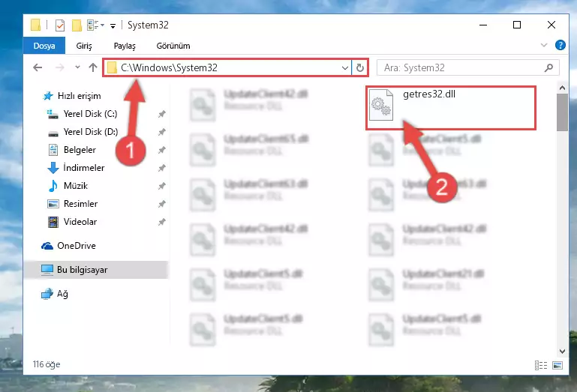Open the Dosya file menu tab
Viewport: 577px width, 392px height.
click(44, 46)
